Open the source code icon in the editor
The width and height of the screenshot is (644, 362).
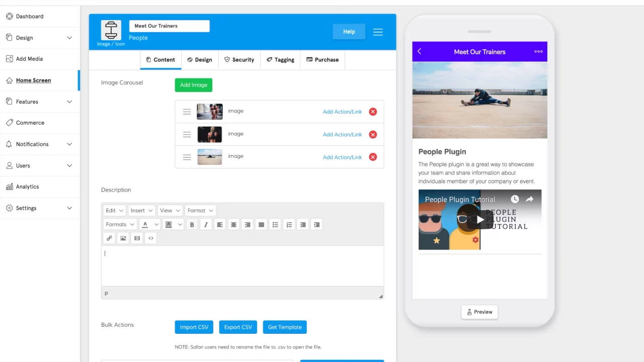(150, 238)
